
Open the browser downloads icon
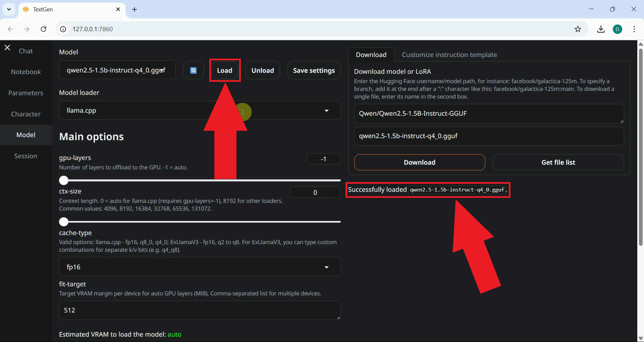coord(601,29)
